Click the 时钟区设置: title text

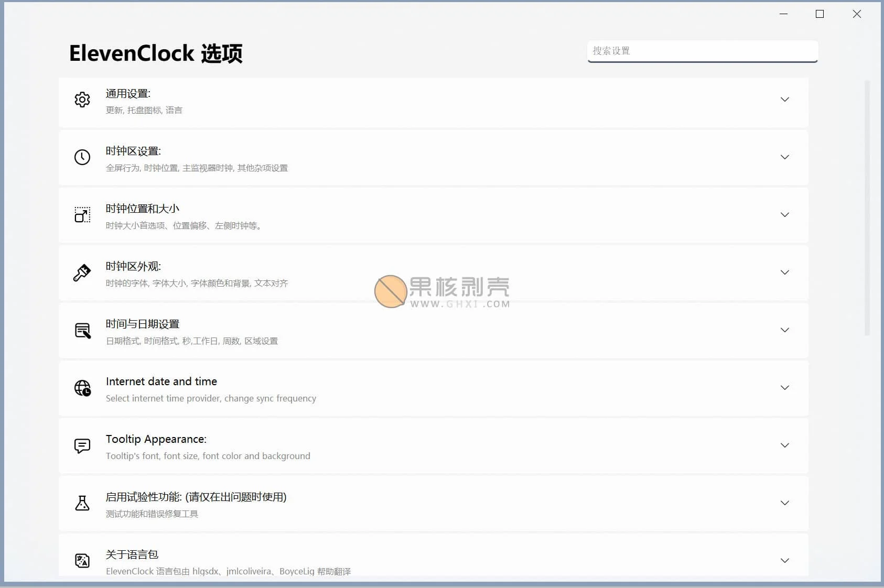(133, 151)
